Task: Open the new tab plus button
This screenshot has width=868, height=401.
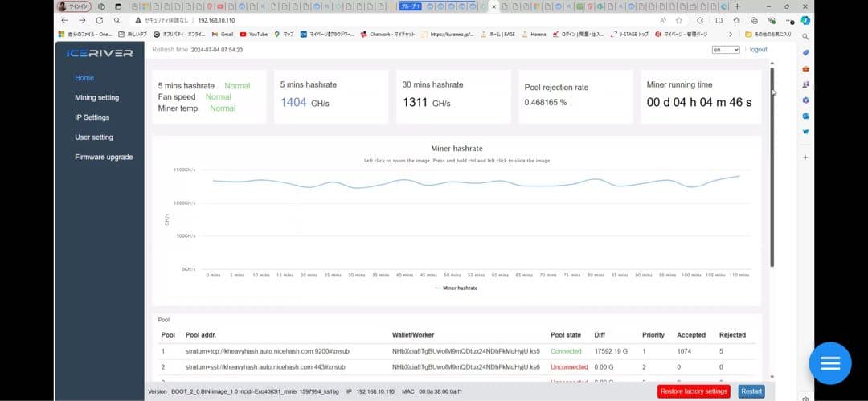Action: pos(737,6)
